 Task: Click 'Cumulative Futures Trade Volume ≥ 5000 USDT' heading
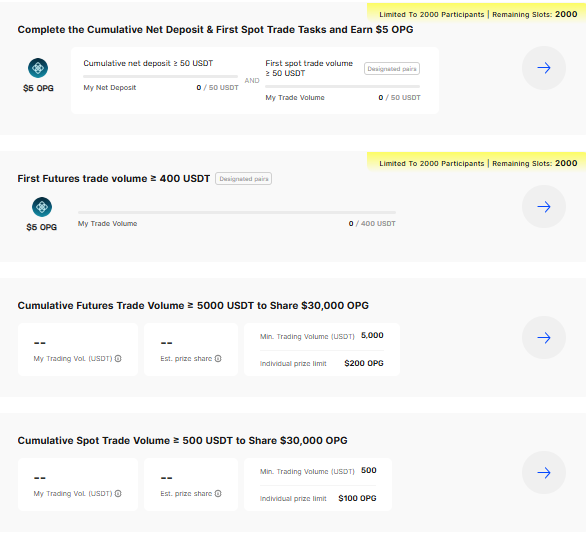click(x=193, y=306)
